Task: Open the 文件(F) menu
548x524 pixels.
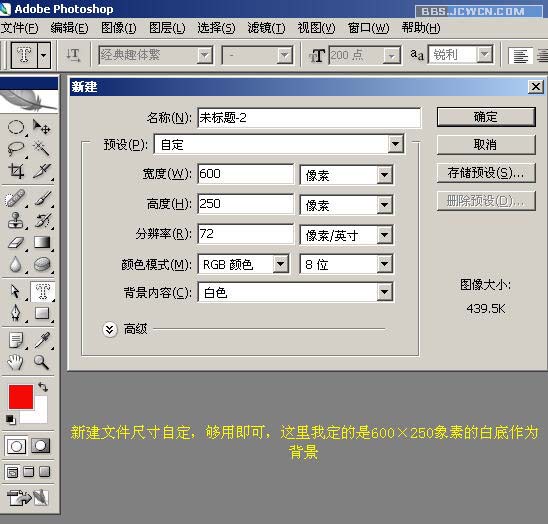Action: (20, 28)
